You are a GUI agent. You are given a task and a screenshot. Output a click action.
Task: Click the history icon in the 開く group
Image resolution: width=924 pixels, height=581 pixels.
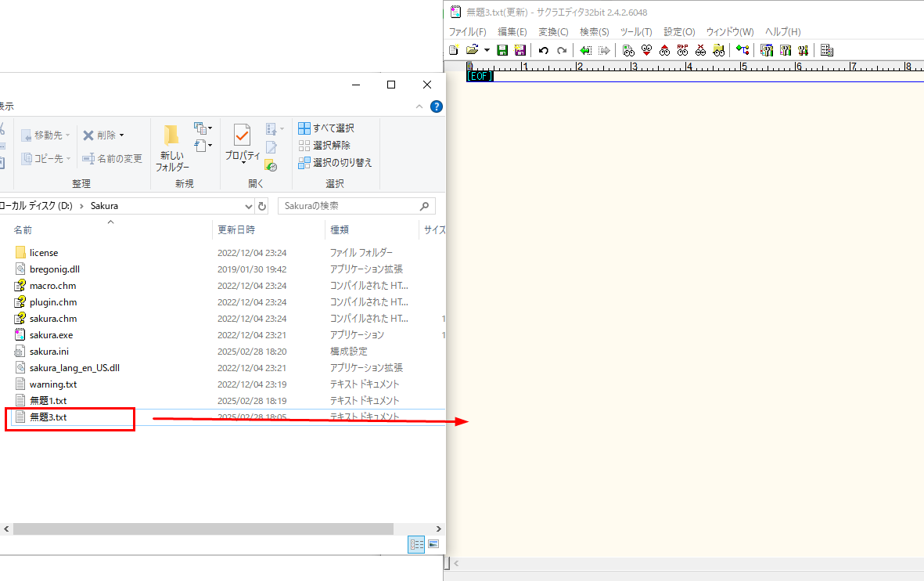click(x=271, y=166)
